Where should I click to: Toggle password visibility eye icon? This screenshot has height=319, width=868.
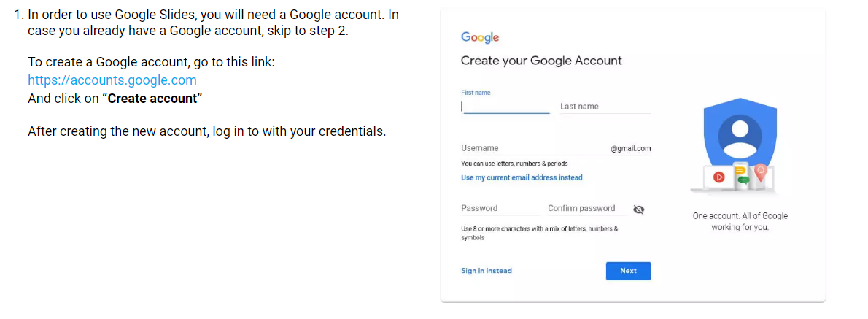coord(639,210)
